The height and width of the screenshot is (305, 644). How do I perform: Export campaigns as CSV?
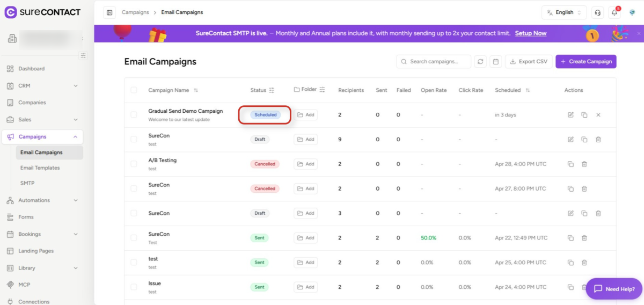pos(528,62)
